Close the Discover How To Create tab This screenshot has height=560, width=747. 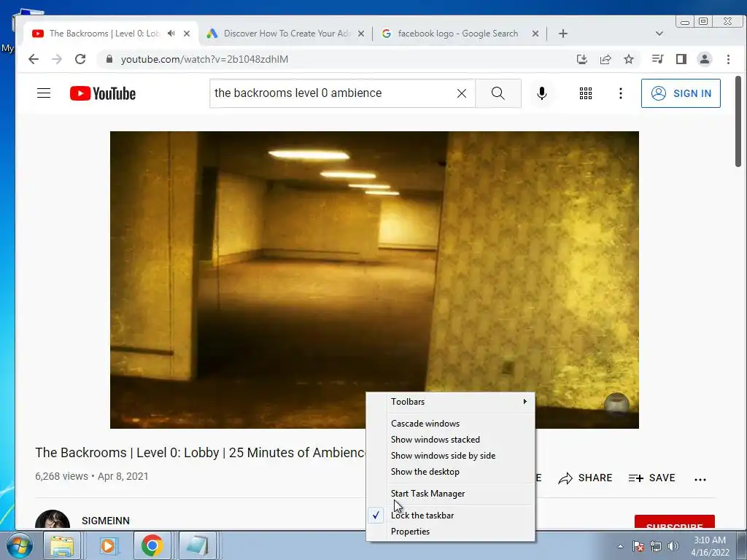tap(361, 34)
